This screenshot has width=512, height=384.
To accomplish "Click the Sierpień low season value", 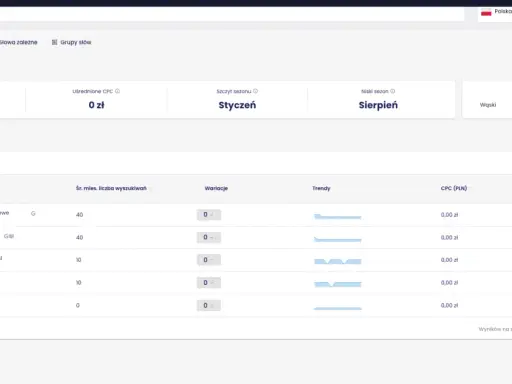I will 378,105.
